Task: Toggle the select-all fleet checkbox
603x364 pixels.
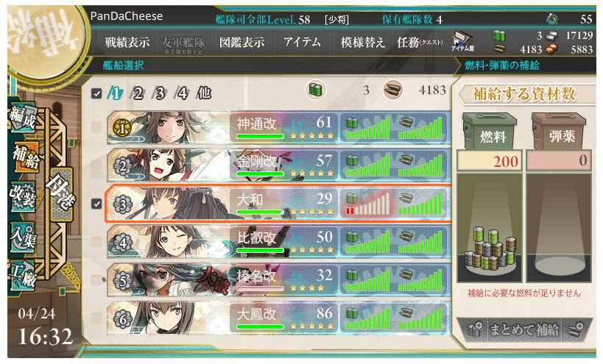Action: pos(97,93)
